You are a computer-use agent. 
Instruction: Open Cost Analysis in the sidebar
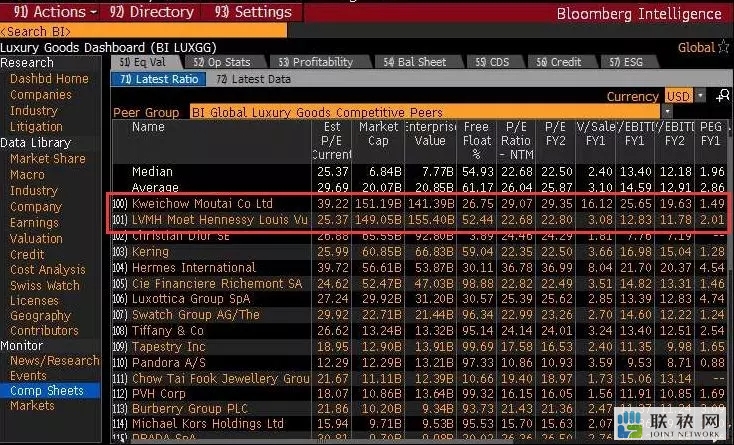coord(48,270)
